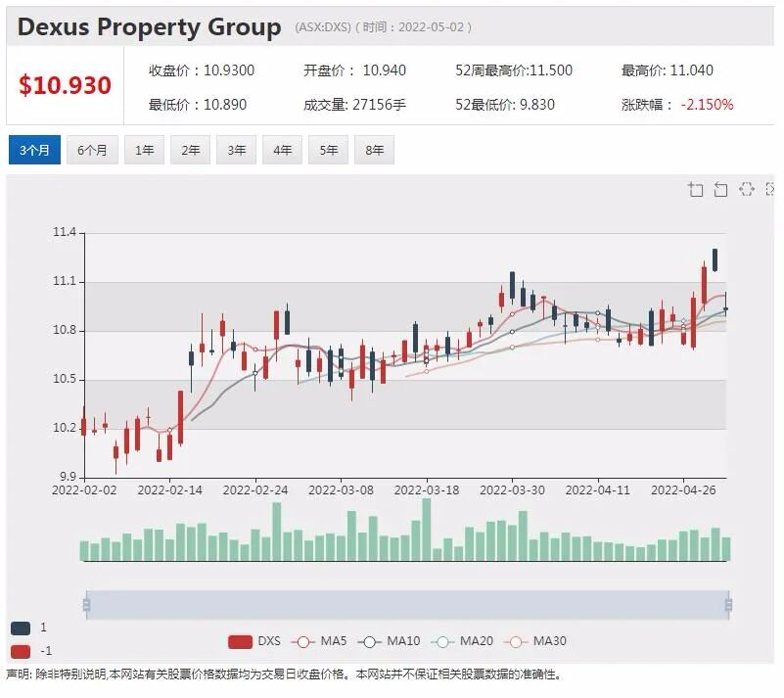Click the 收盘价：10.9300 value
This screenshot has height=698, width=784.
[x=202, y=70]
